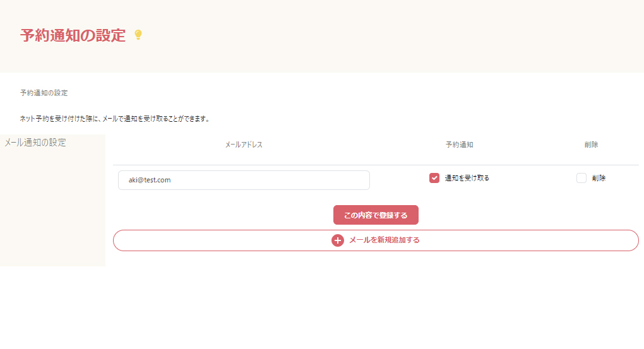Screen dimensions: 644x349
Task: Click the plus circle icon for adding mail
Action: pos(338,240)
